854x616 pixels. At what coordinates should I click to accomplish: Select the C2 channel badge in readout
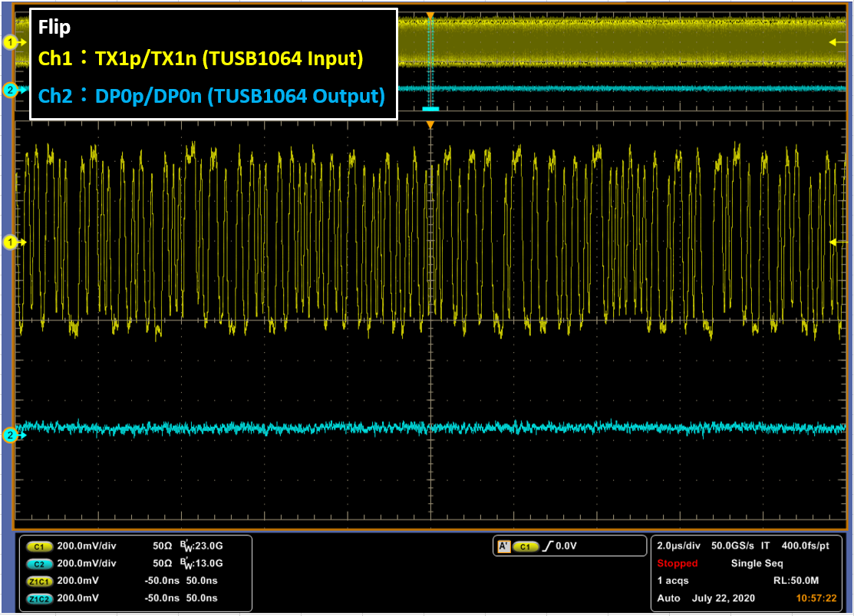tap(39, 564)
